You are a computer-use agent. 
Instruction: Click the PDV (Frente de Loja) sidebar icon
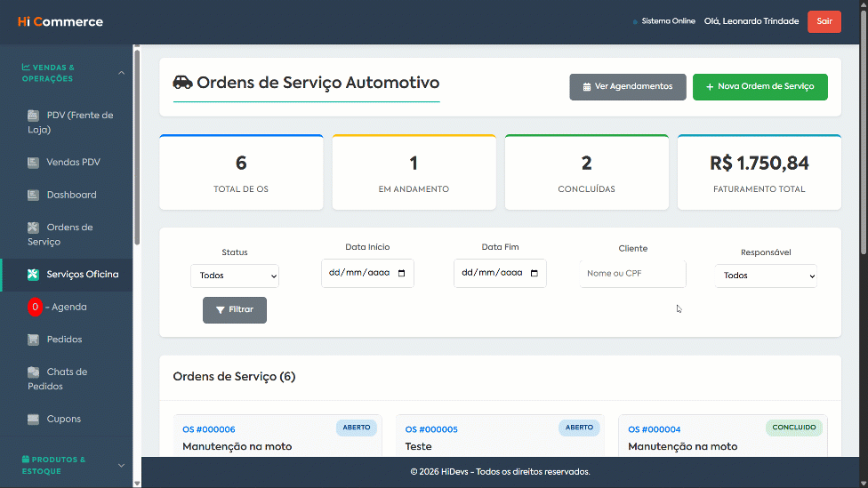(33, 115)
